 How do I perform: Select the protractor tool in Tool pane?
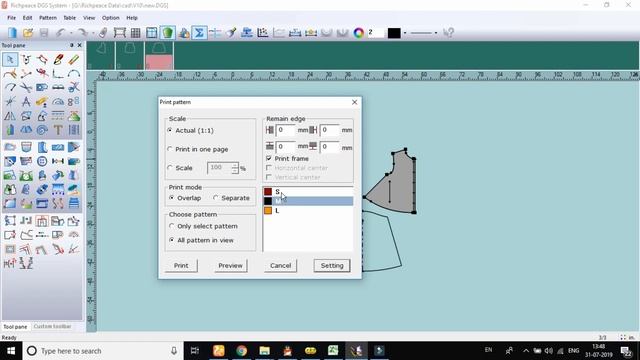pos(58,101)
